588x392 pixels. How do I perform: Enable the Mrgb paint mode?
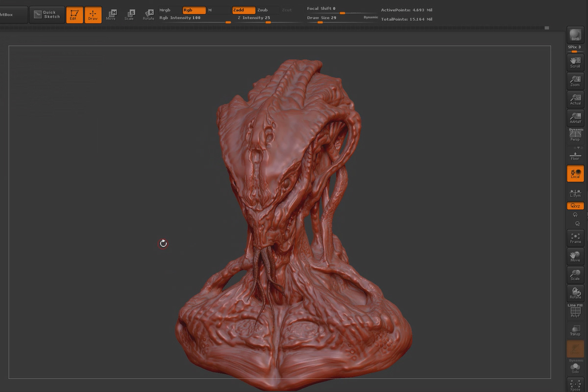tap(170, 10)
